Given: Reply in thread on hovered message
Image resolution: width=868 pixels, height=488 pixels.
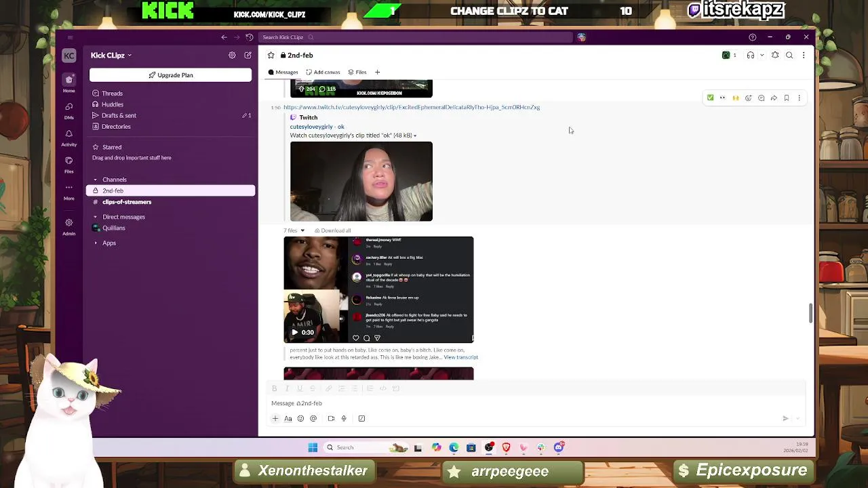Looking at the screenshot, I should pyautogui.click(x=761, y=98).
